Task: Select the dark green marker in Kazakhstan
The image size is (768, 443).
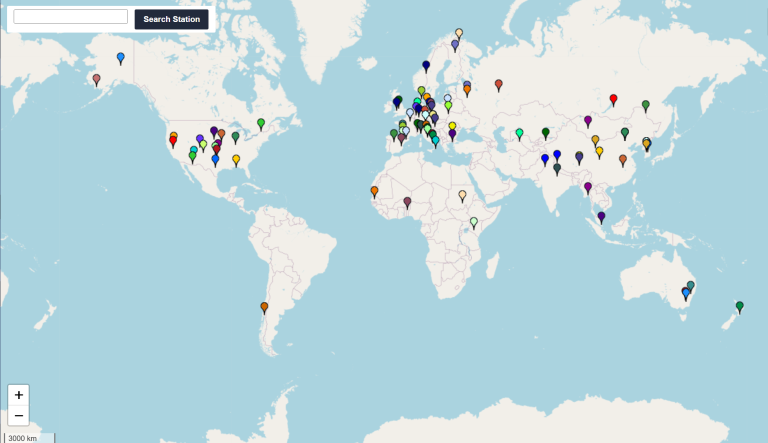Action: [546, 133]
